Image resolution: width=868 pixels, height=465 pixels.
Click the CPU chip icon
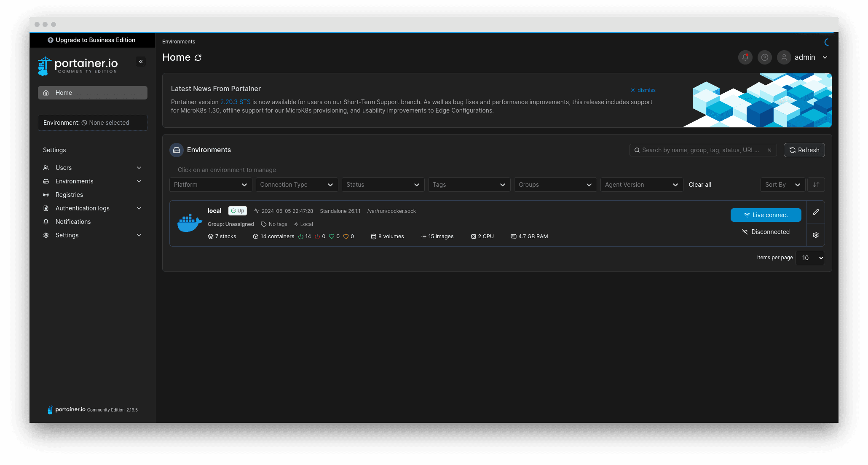[x=474, y=237]
